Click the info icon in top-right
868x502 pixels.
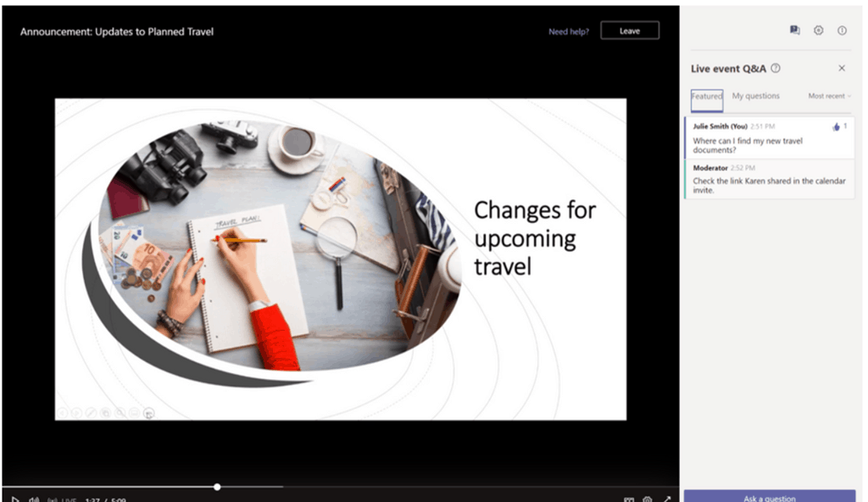[842, 31]
